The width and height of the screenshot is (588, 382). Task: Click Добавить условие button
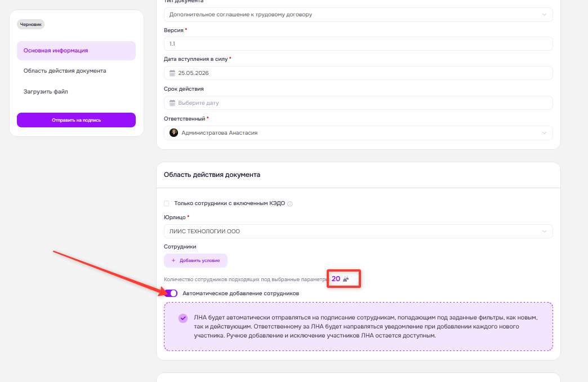pyautogui.click(x=195, y=260)
